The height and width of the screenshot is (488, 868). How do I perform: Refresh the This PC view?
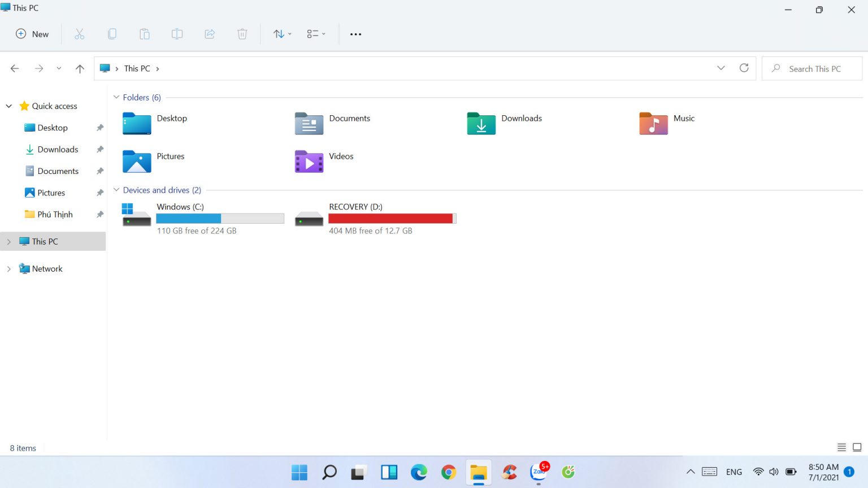[744, 68]
